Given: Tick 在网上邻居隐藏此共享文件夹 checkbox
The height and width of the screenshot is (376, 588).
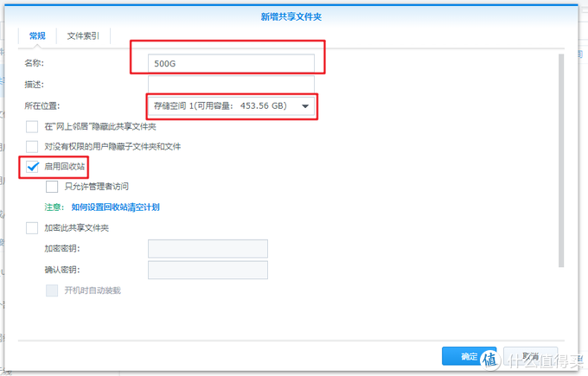Looking at the screenshot, I should (x=32, y=127).
